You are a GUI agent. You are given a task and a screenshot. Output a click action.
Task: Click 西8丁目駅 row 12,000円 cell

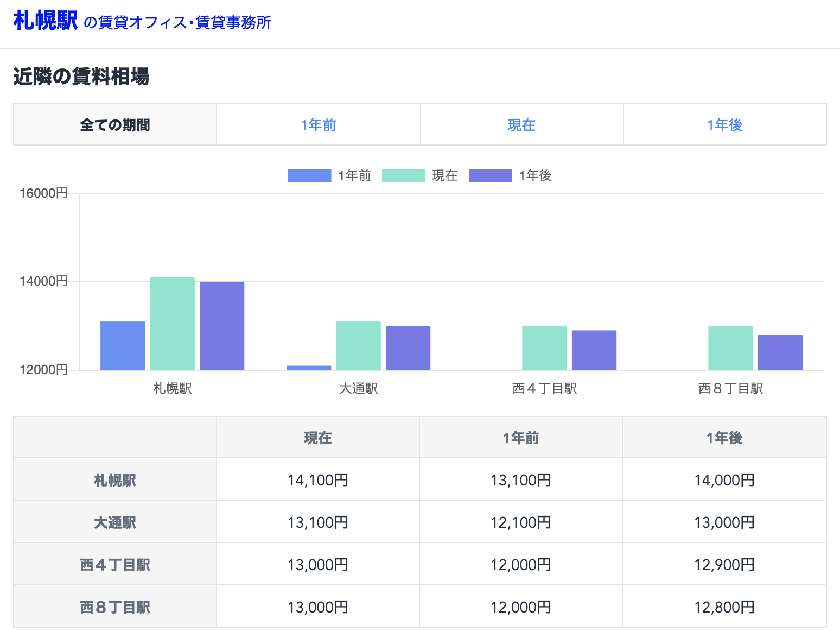pyautogui.click(x=521, y=607)
